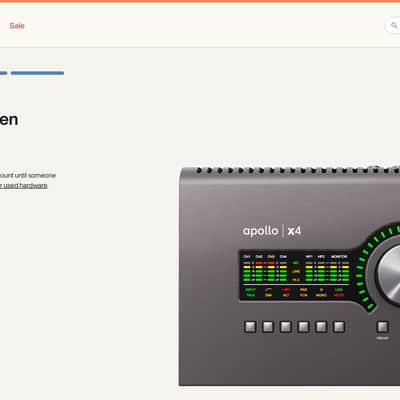Click the Apollo x4 product image
The image size is (400, 400).
[x=289, y=276]
